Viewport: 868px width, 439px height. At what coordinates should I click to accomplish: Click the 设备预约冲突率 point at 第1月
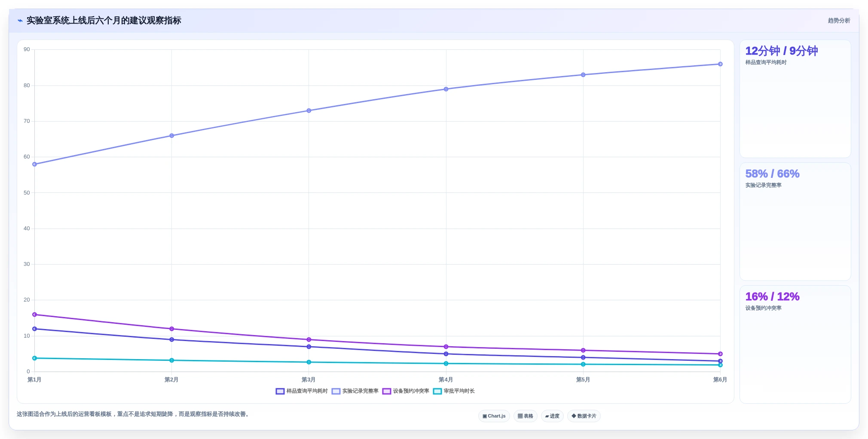(x=35, y=314)
